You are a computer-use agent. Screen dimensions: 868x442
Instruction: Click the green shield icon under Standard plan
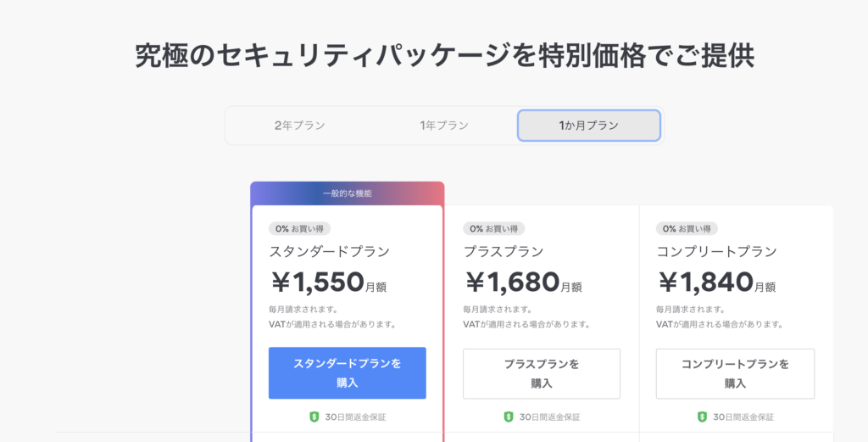click(314, 417)
